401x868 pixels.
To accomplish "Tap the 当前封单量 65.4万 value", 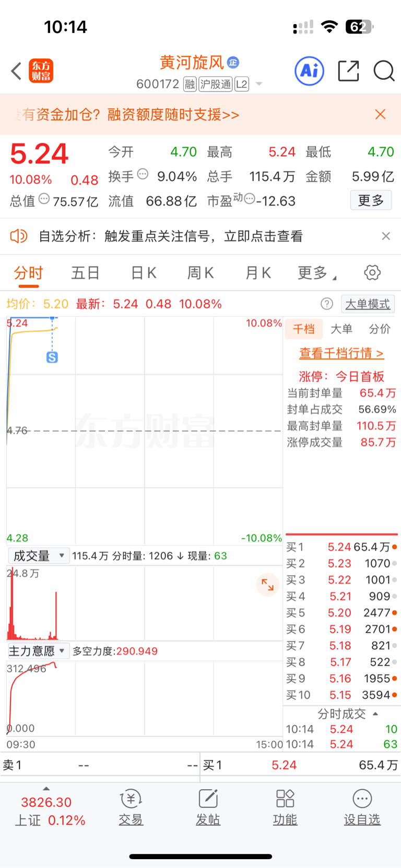I will (378, 393).
